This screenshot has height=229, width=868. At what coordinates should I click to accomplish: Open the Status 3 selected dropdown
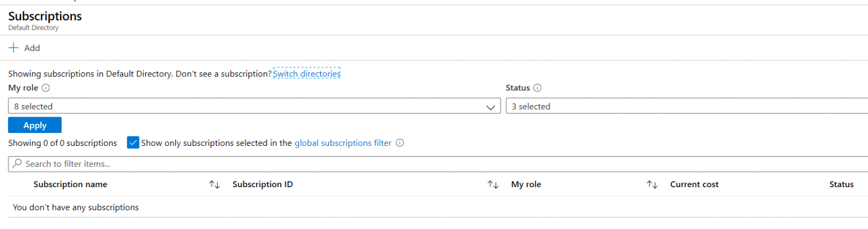(x=687, y=106)
